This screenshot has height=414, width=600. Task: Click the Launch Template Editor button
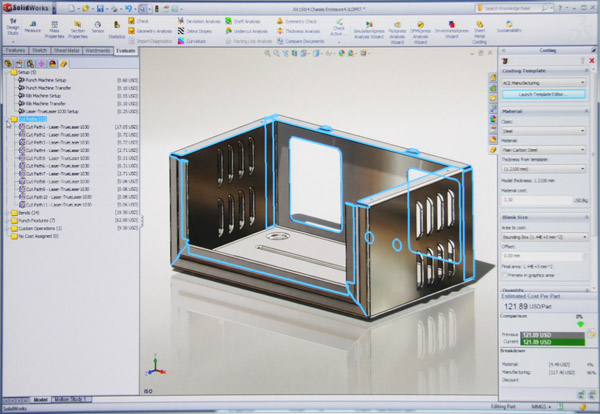pyautogui.click(x=541, y=93)
